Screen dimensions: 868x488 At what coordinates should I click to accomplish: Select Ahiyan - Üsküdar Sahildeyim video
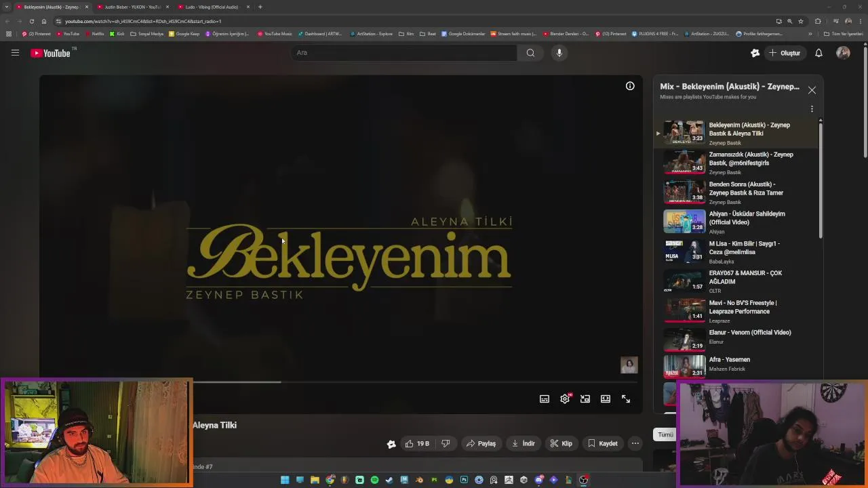pos(736,222)
